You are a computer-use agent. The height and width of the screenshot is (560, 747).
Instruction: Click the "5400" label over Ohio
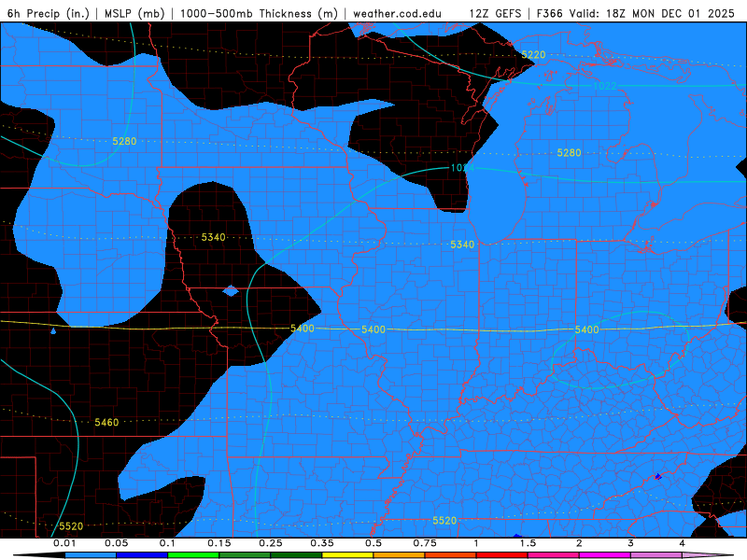point(586,329)
